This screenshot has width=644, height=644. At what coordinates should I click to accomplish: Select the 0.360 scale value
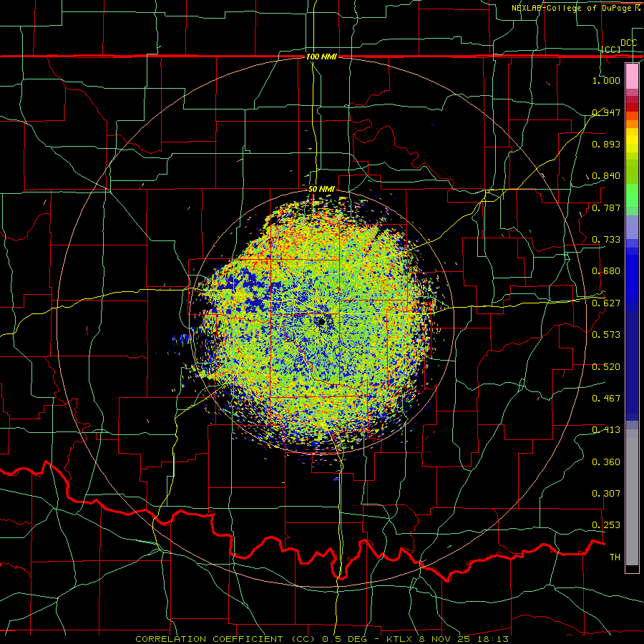(x=606, y=462)
